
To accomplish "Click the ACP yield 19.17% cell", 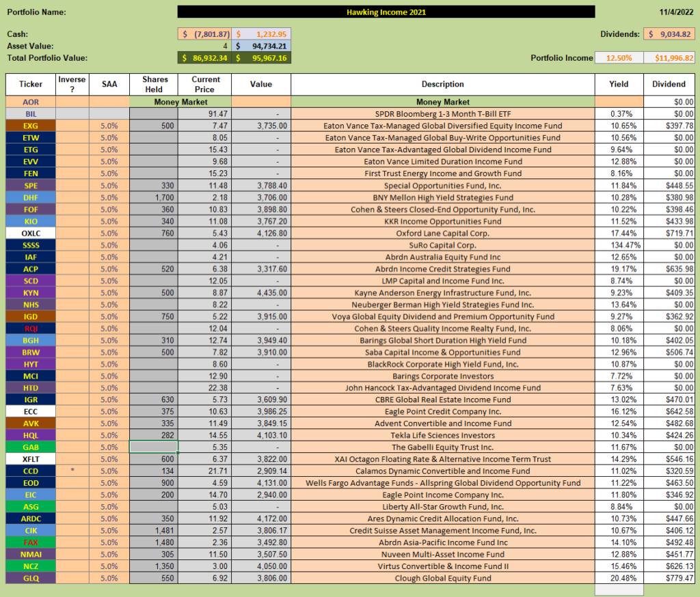I will [x=619, y=268].
